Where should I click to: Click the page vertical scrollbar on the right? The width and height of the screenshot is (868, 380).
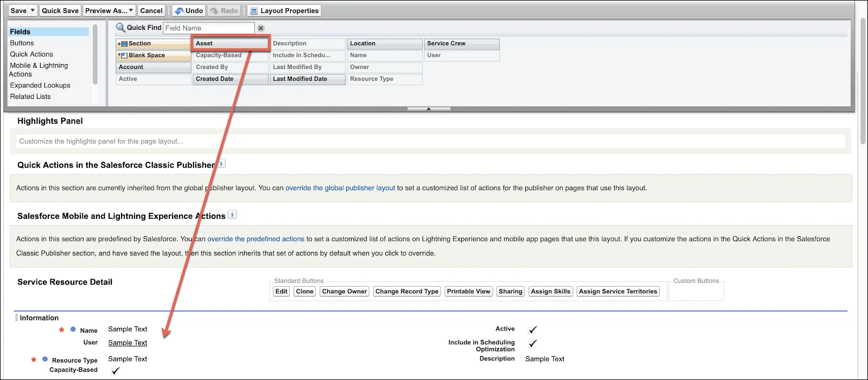[863, 81]
